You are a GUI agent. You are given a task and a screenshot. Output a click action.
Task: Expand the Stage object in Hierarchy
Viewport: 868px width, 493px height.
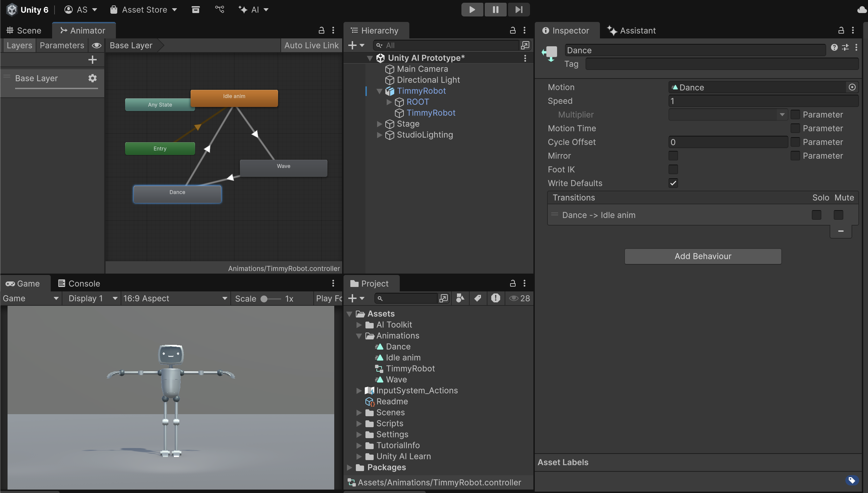379,124
